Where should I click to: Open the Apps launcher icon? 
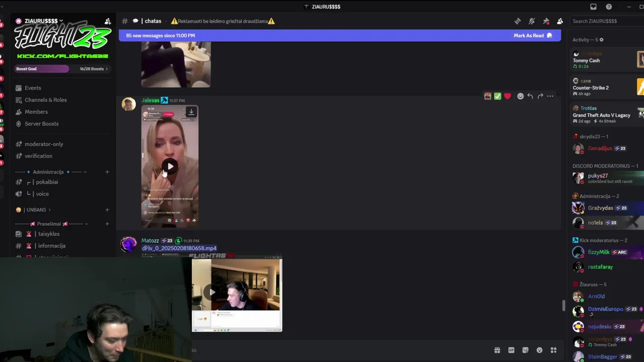tap(553, 350)
